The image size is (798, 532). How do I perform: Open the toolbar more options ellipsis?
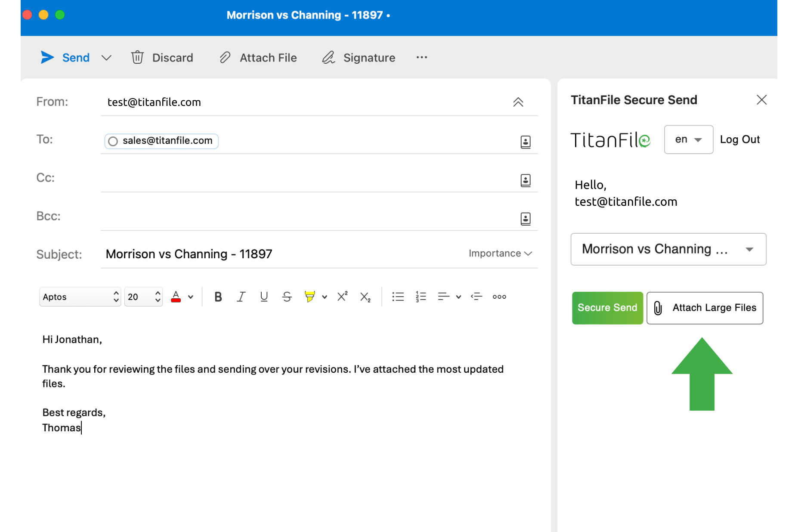[422, 57]
